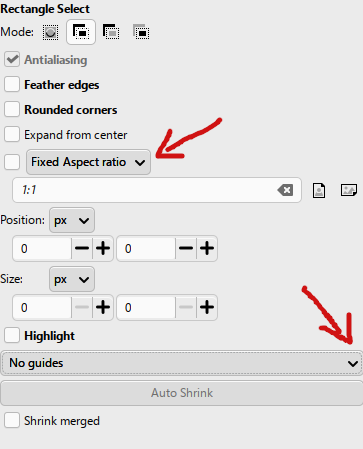This screenshot has width=363, height=449.
Task: Enable the Rounded corners checkbox
Action: pos(12,109)
